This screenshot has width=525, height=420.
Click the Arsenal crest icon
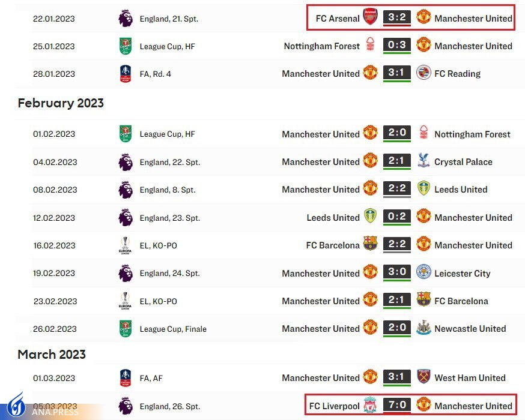coord(370,17)
